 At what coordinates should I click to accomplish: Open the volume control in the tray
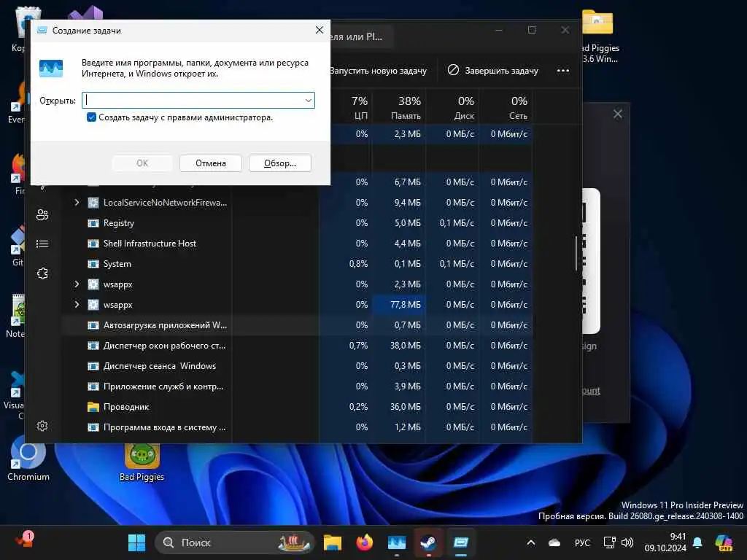[628, 542]
